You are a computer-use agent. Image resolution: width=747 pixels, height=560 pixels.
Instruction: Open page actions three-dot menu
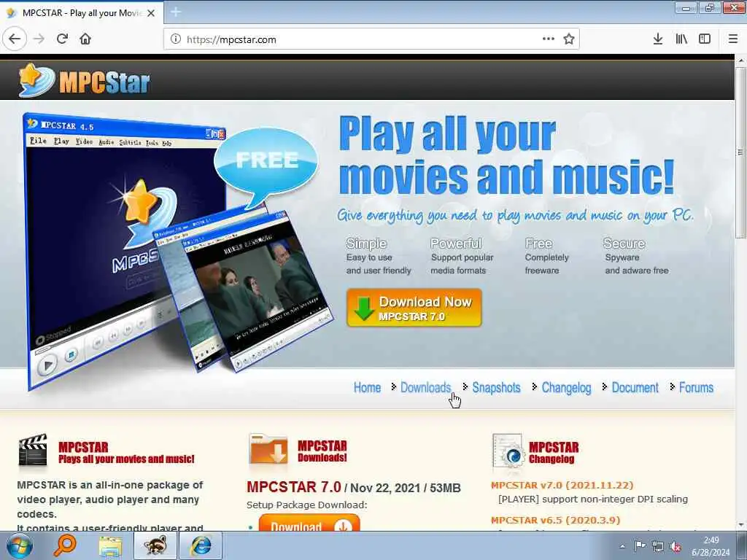[x=549, y=39]
